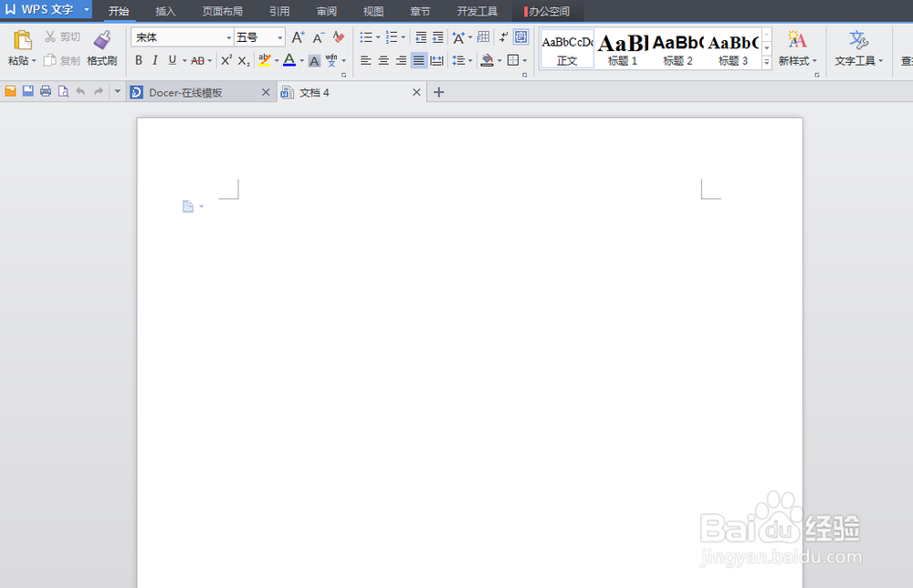The width and height of the screenshot is (913, 588).
Task: Expand the bullet list dropdown arrow
Action: (378, 37)
